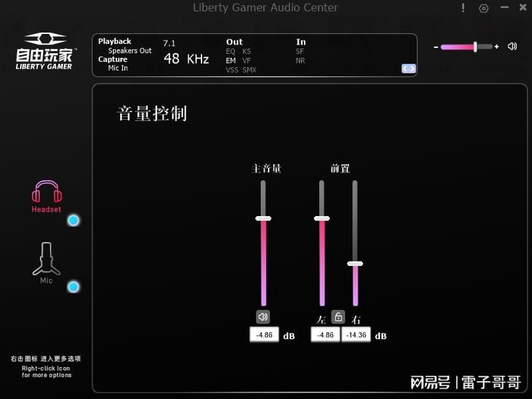Click the SMX indicator under Out
This screenshot has width=532, height=399.
point(249,70)
